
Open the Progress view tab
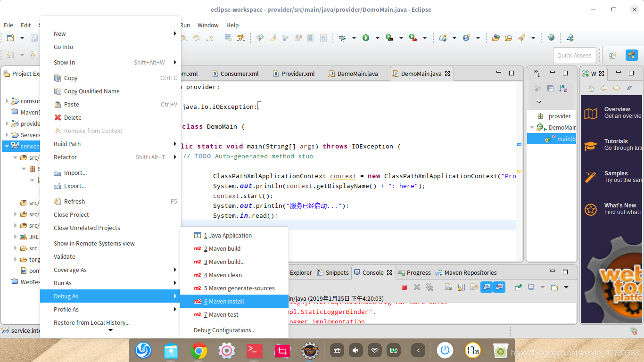[414, 272]
